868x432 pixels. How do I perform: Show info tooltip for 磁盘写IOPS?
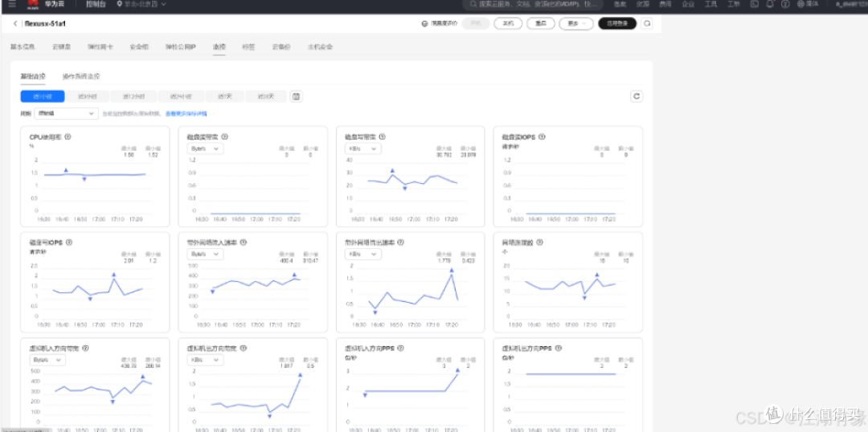(x=69, y=242)
